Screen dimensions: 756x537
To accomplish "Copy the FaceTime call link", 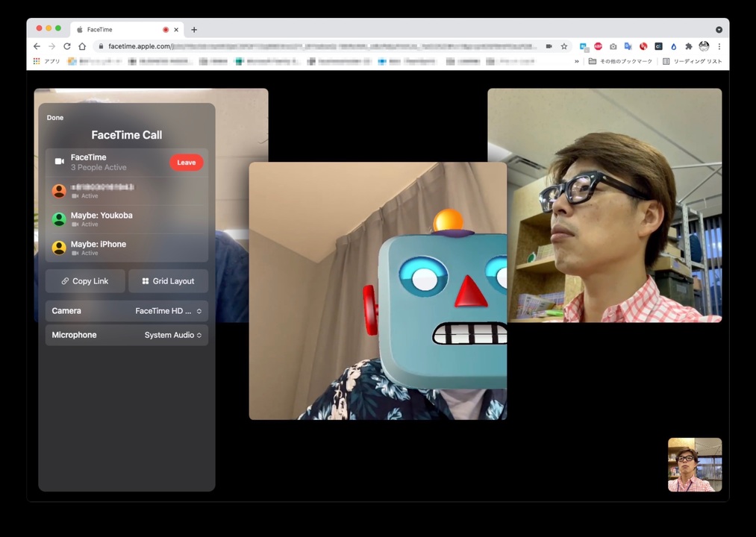I will pyautogui.click(x=85, y=281).
